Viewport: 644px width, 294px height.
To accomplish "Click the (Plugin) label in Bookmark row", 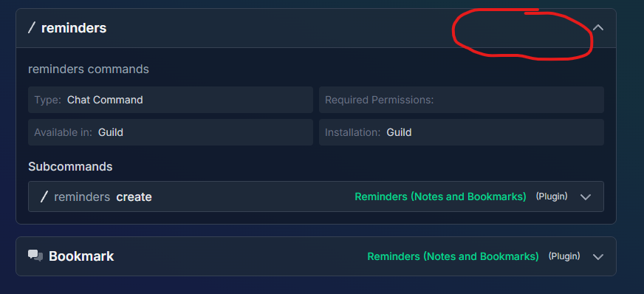I will (x=564, y=256).
